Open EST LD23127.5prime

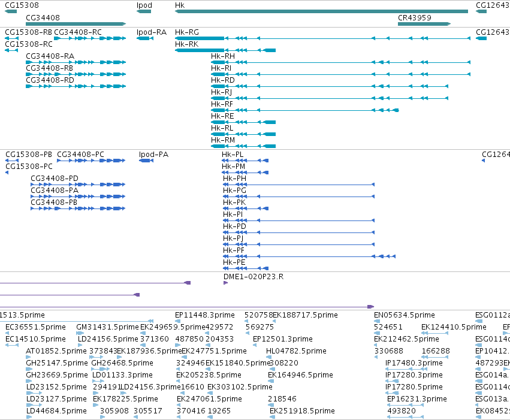pyautogui.click(x=34, y=405)
